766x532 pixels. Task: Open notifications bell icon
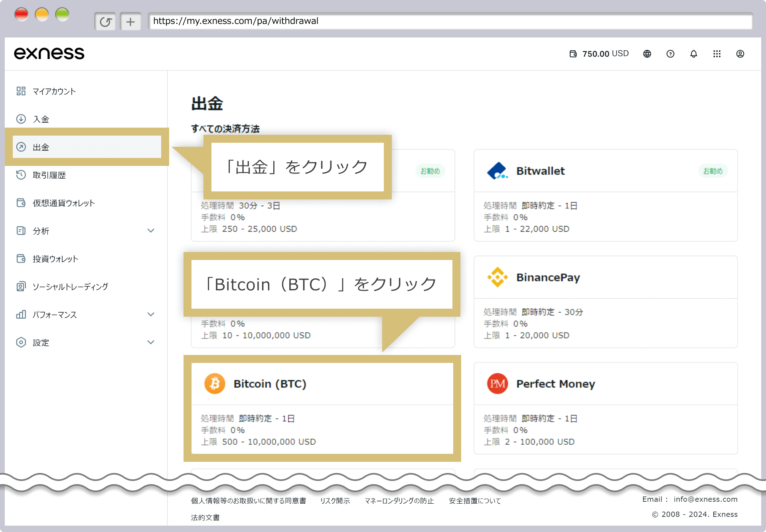point(694,54)
